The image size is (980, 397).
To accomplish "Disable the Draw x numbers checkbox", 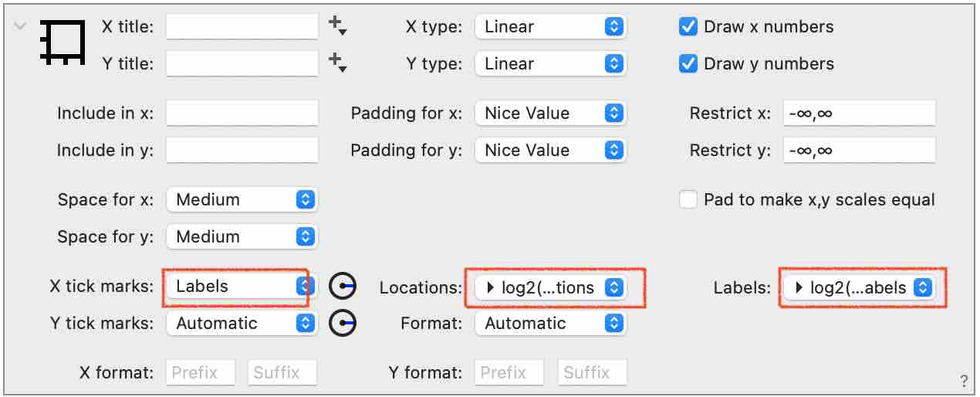I will point(688,27).
